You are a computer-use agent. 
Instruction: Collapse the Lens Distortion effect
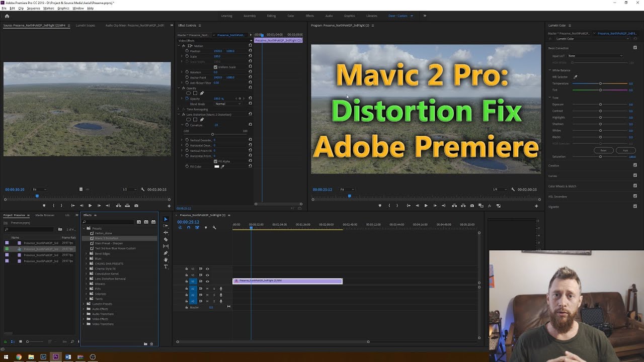[179, 115]
